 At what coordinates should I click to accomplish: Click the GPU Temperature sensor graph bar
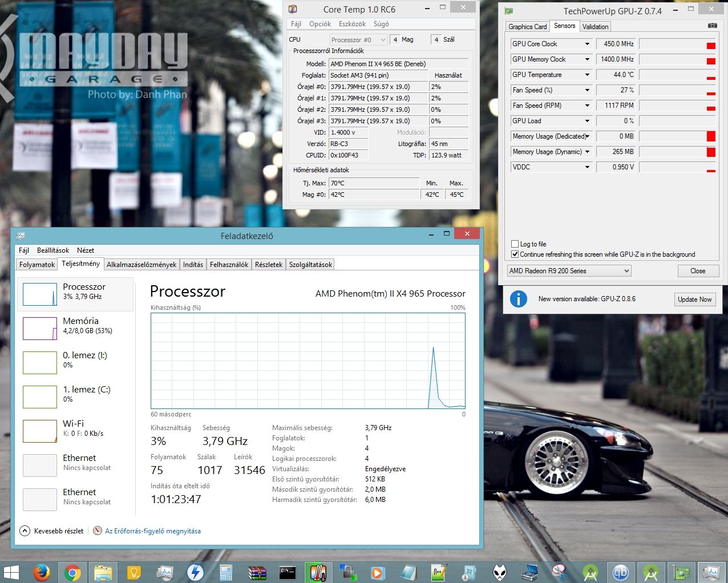pos(677,75)
